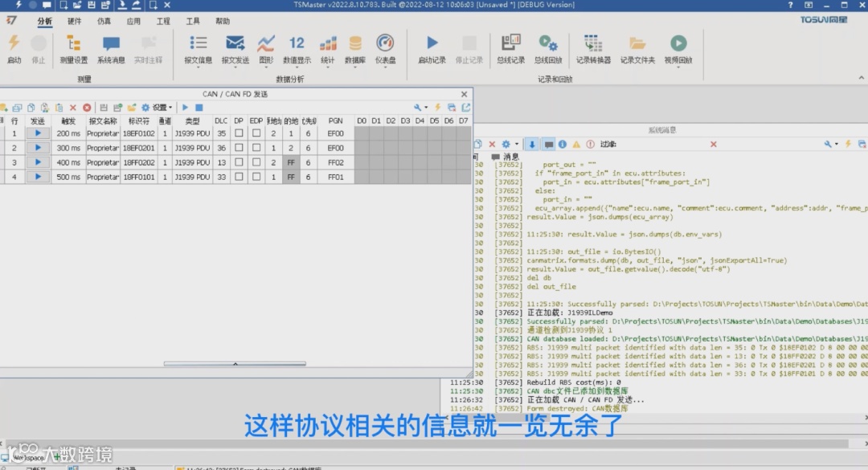Open 视频回放 video replay
The image size is (868, 470).
pos(678,50)
